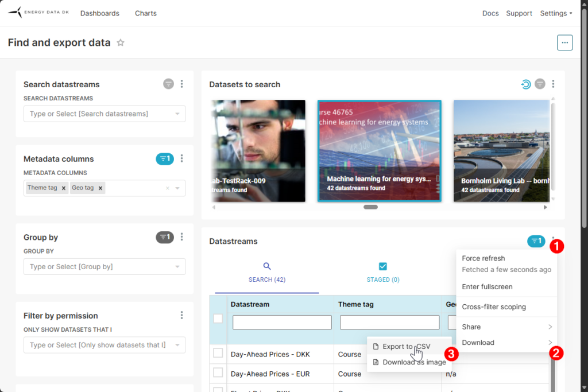Click the Datastream column filter input
The height and width of the screenshot is (392, 588).
click(282, 323)
